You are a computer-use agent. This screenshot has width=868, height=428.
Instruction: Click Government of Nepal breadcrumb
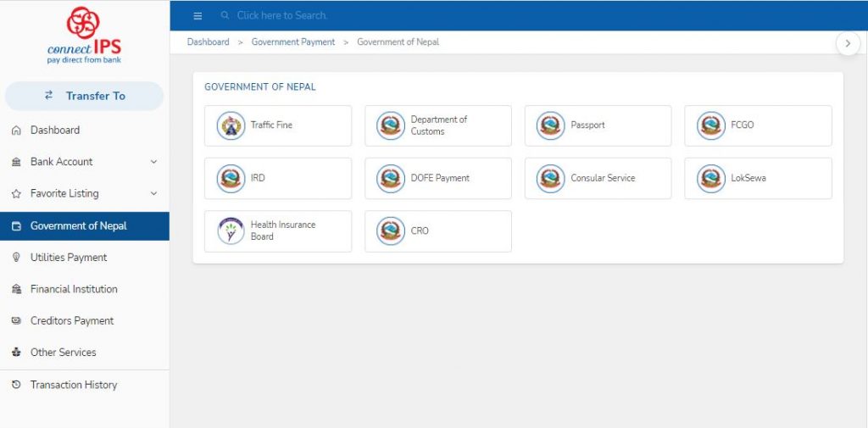[x=398, y=42]
